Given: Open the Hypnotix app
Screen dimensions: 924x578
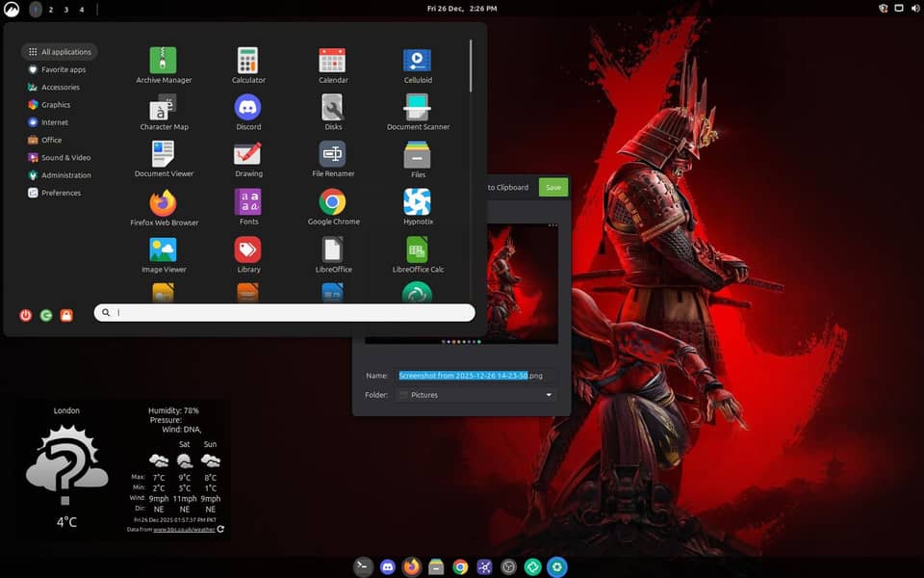Looking at the screenshot, I should (417, 203).
